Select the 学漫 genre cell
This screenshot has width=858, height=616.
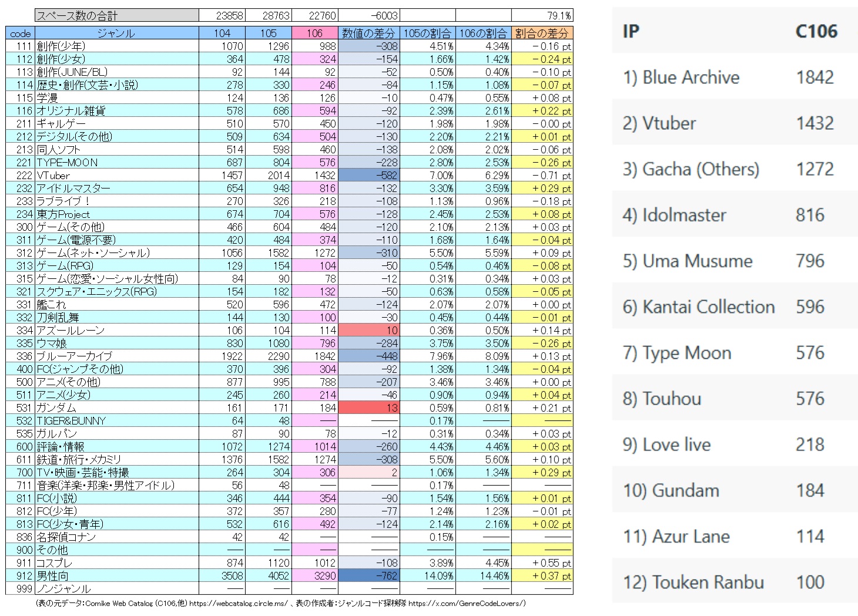116,97
